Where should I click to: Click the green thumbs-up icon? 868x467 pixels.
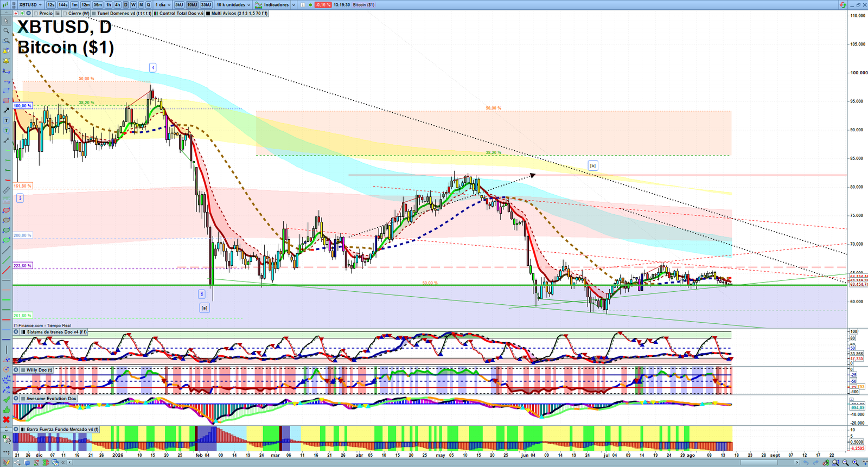[x=6, y=410]
